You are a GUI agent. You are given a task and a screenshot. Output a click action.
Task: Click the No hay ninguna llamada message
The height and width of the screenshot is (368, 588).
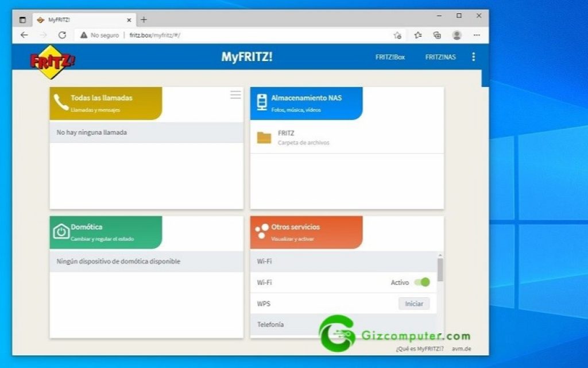[x=91, y=132]
